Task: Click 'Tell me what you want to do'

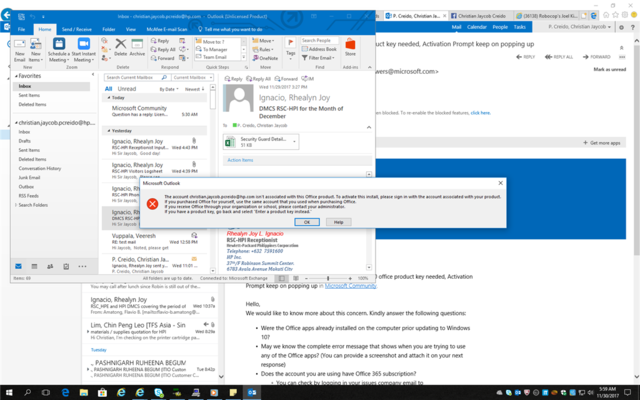Action: point(230,29)
